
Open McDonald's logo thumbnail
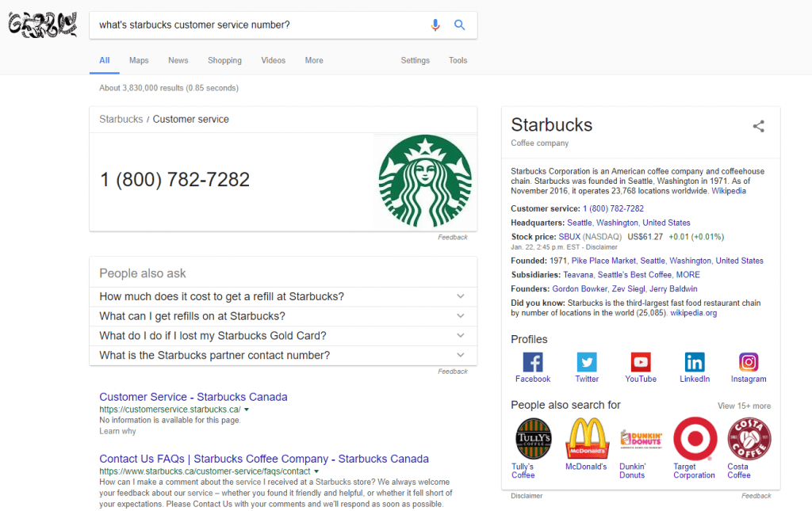pos(588,439)
